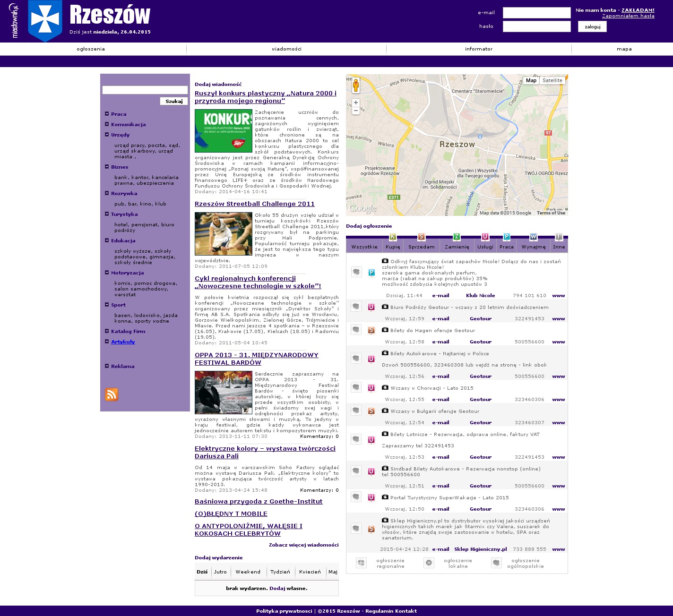Open the OPPA 2013 festival thumbnail
The width and height of the screenshot is (673, 616).
pos(224,393)
